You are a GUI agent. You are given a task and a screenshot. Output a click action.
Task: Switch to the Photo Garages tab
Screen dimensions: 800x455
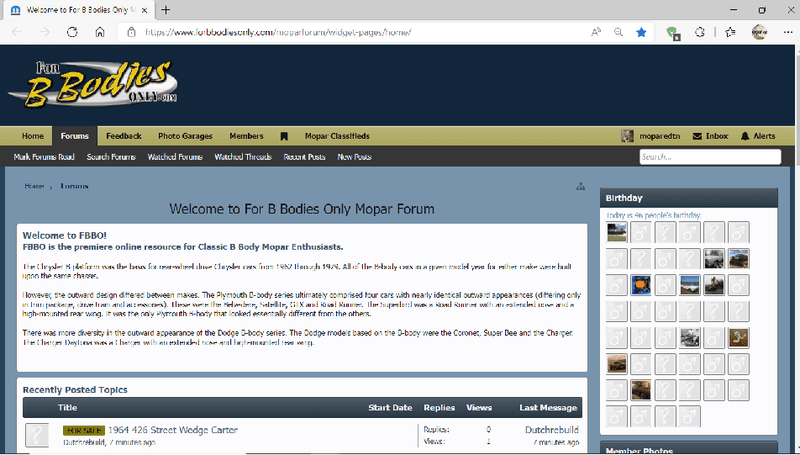[186, 136]
